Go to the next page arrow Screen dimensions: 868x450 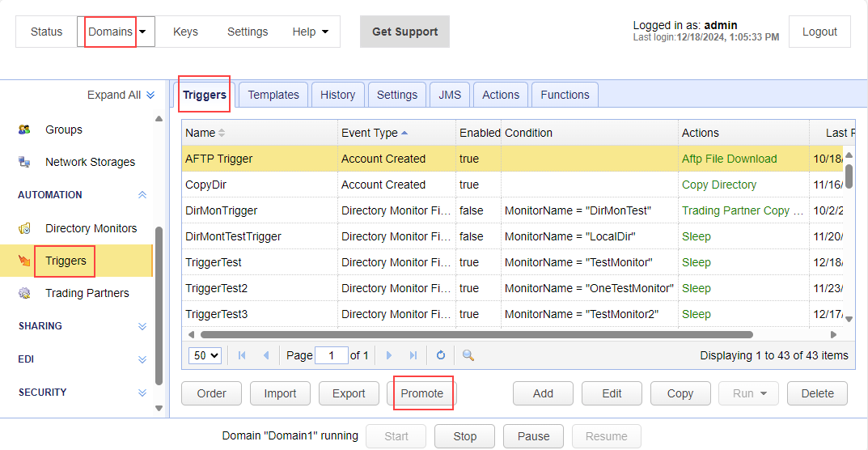click(x=389, y=355)
